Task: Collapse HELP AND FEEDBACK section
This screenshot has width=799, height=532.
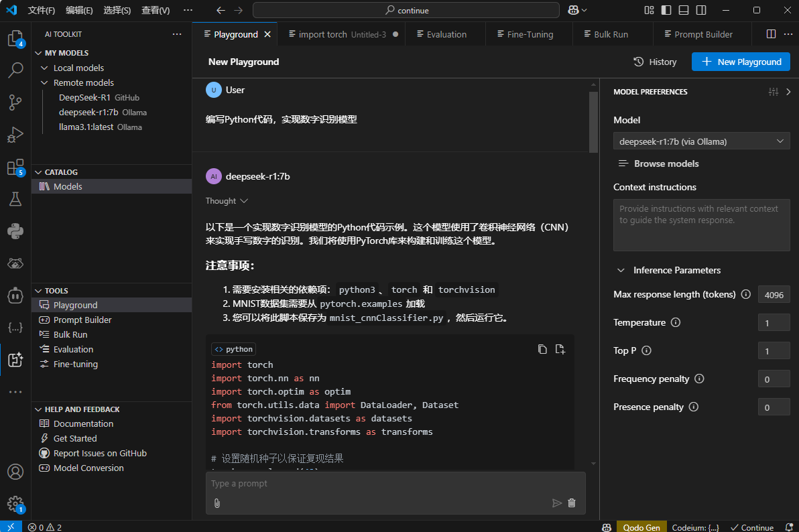Action: pyautogui.click(x=38, y=409)
